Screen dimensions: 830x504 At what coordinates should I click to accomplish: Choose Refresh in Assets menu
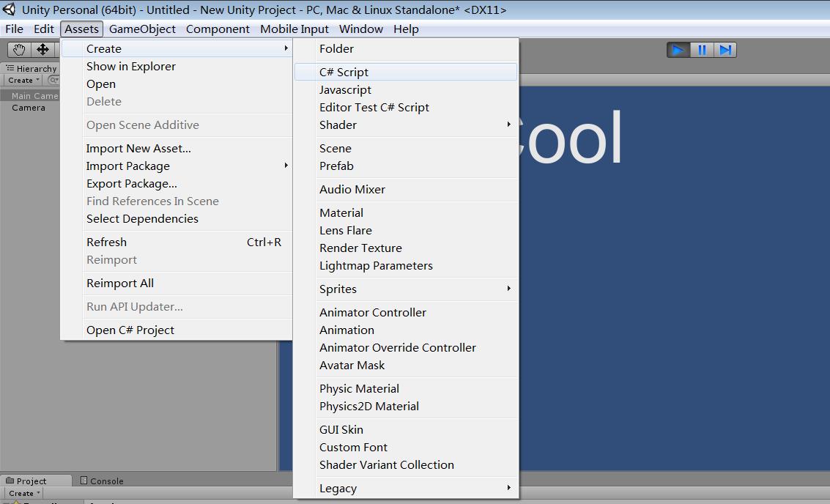click(x=177, y=242)
